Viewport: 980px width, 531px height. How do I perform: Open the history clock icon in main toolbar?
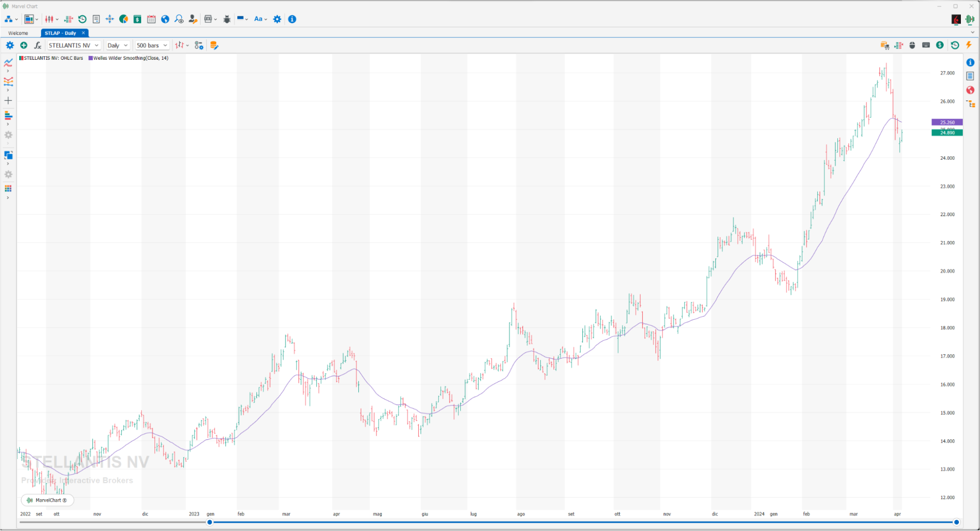coord(82,19)
